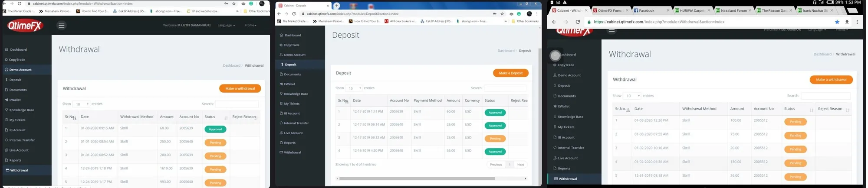The image size is (868, 188).
Task: Go to the Next page of deposits
Action: point(520,165)
